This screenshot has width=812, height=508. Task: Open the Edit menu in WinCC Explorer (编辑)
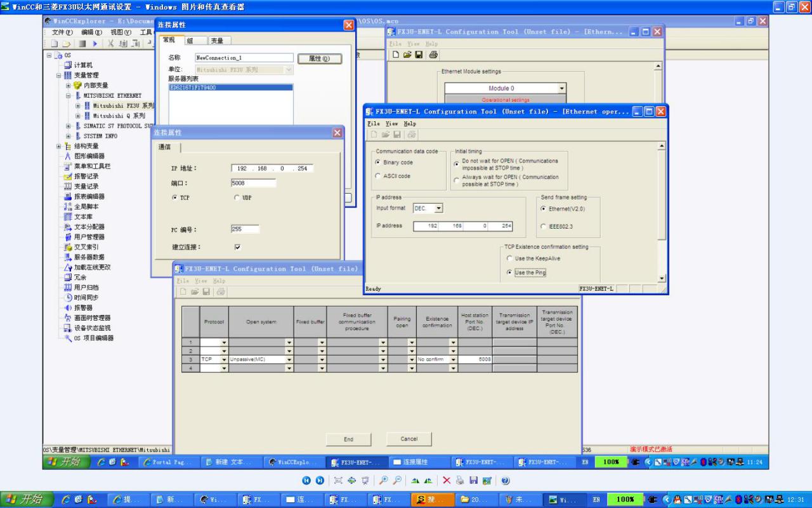coord(91,32)
